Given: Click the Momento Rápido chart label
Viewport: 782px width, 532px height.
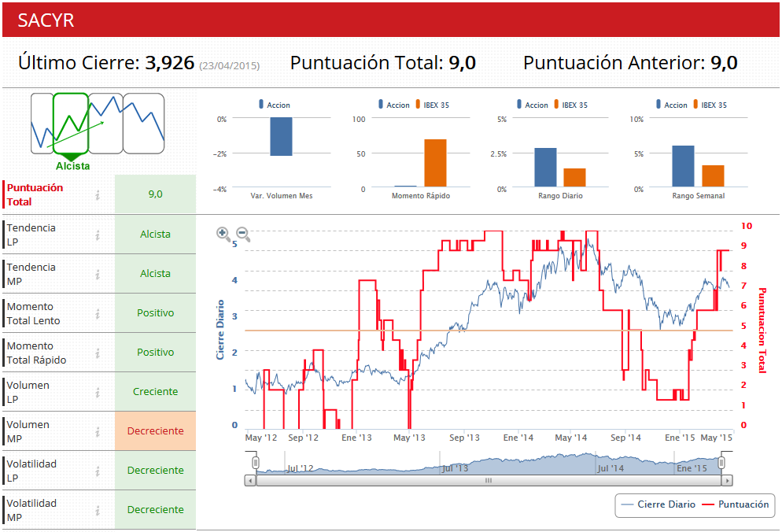Looking at the screenshot, I should tap(421, 196).
